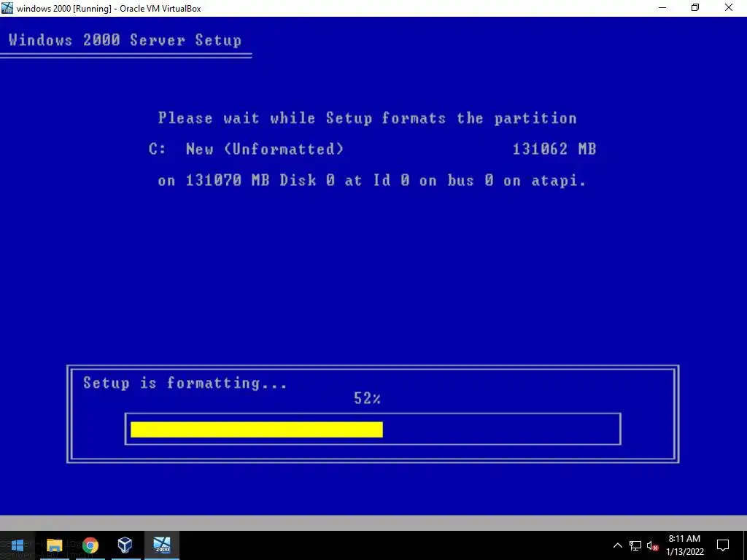Viewport: 747px width, 560px height.
Task: Click the 52% progress text
Action: click(368, 399)
